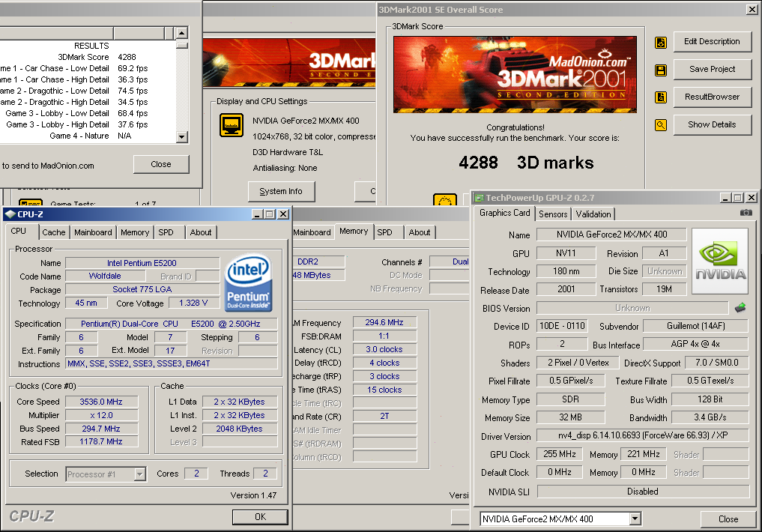
Task: Click the CPU Specification field
Action: (x=171, y=324)
